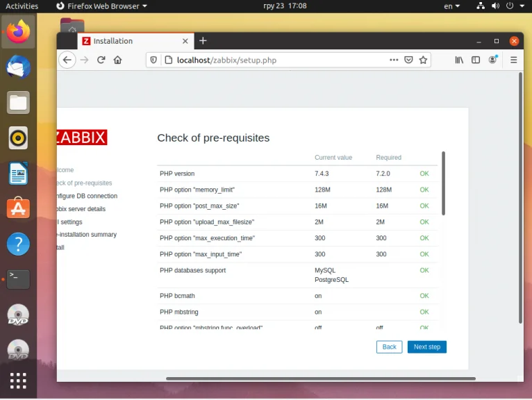
Task: Click the "PHP mbstring" row label
Action: (x=179, y=312)
